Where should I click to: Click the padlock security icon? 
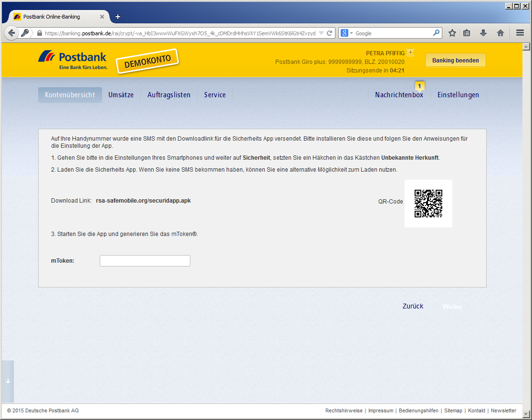39,33
